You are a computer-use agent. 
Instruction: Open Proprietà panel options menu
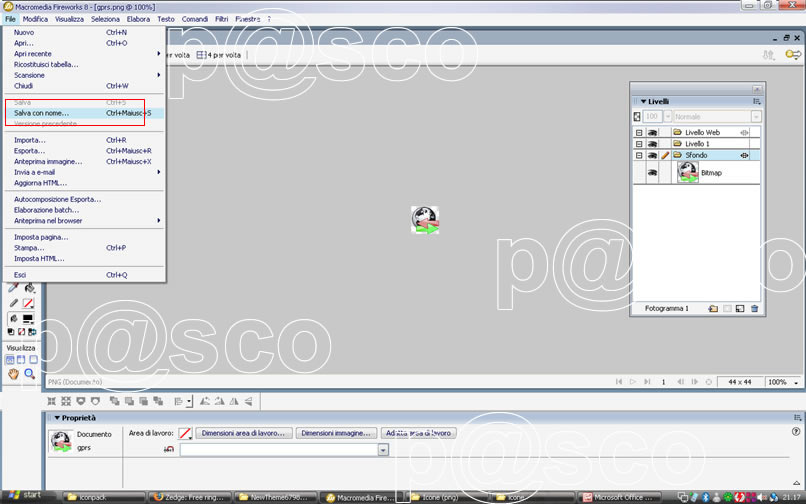pyautogui.click(x=797, y=418)
